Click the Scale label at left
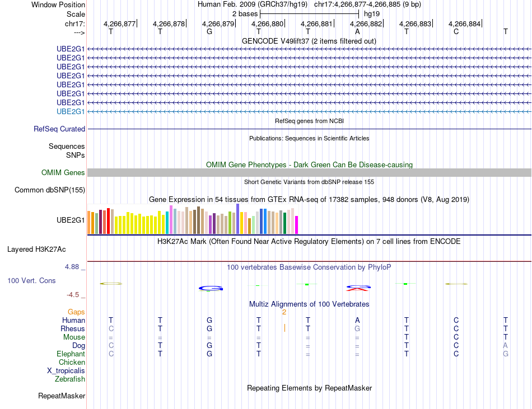The width and height of the screenshot is (532, 409). coord(76,14)
